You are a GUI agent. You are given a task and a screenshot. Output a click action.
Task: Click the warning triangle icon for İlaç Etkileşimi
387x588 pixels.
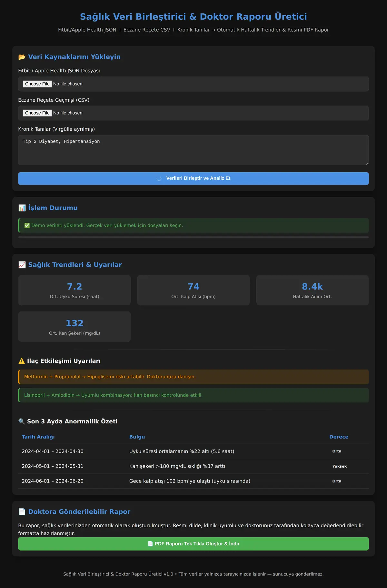pos(22,361)
